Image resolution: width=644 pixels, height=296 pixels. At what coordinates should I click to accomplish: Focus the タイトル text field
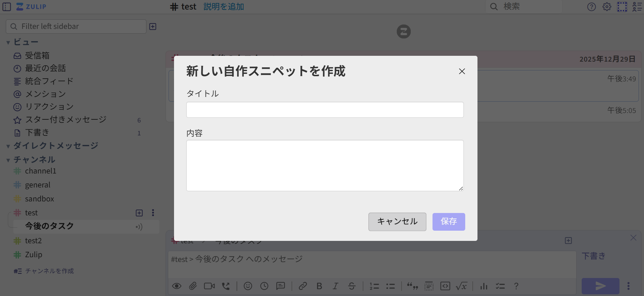pyautogui.click(x=325, y=110)
